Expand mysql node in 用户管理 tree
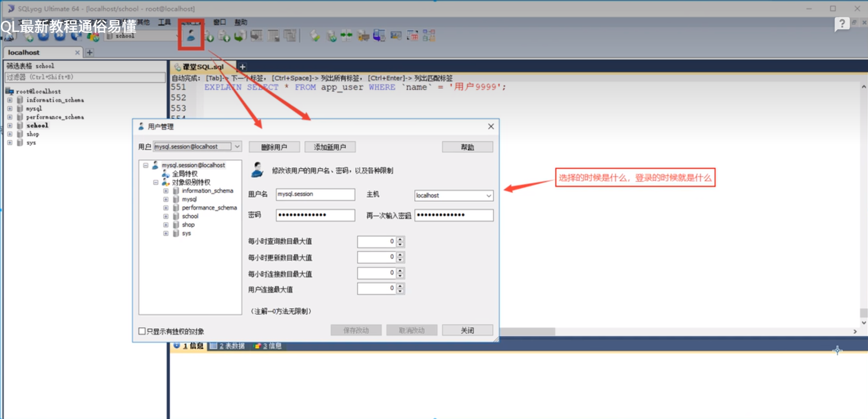 166,199
